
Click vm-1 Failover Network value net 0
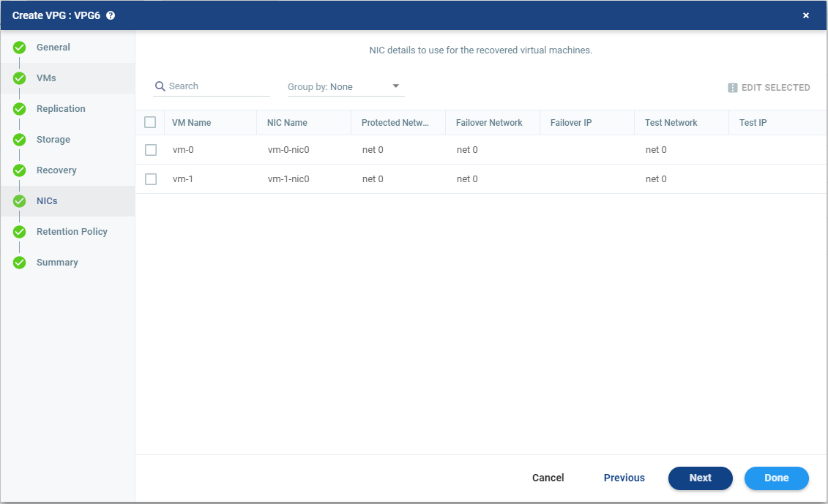(467, 179)
